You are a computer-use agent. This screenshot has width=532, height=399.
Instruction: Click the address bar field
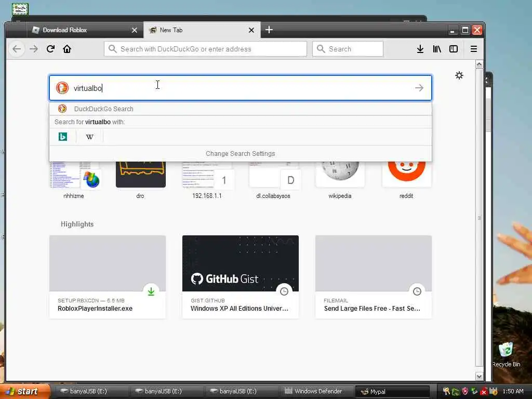click(205, 49)
